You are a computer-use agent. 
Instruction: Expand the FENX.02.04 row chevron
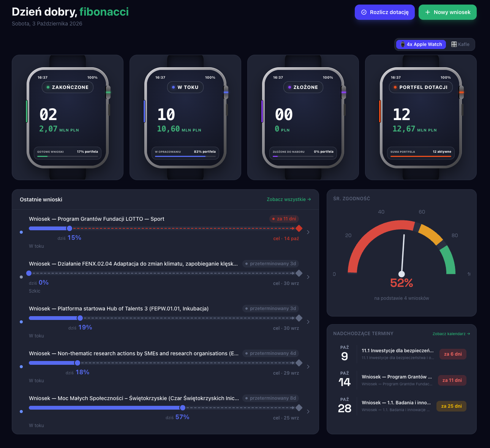[308, 277]
